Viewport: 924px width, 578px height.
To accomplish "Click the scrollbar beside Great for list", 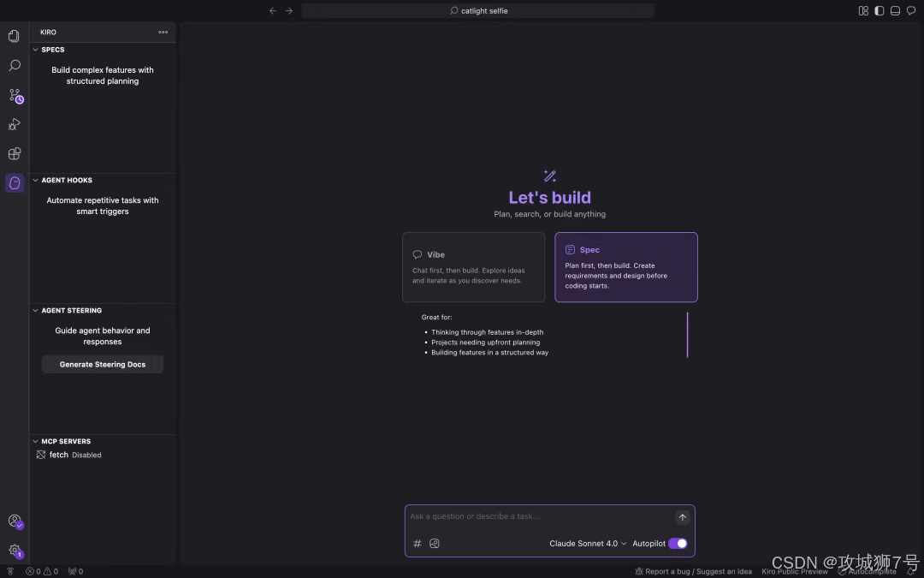I will click(x=687, y=335).
